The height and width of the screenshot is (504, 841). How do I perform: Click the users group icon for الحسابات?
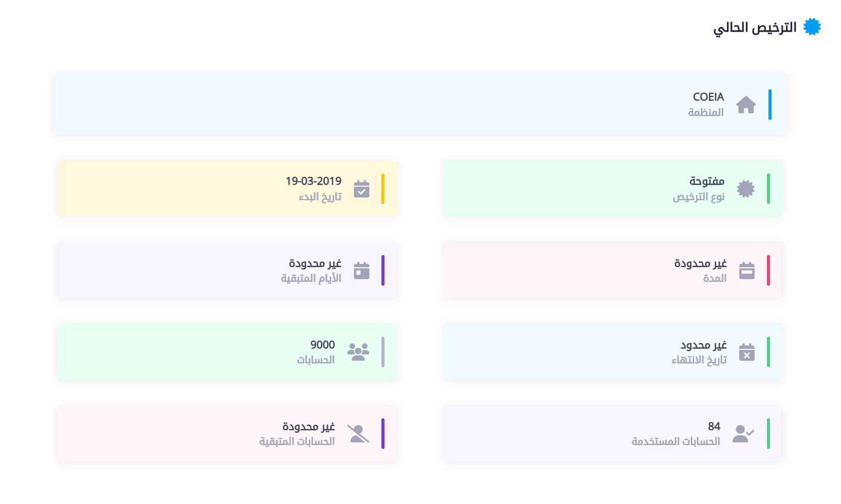(x=358, y=352)
